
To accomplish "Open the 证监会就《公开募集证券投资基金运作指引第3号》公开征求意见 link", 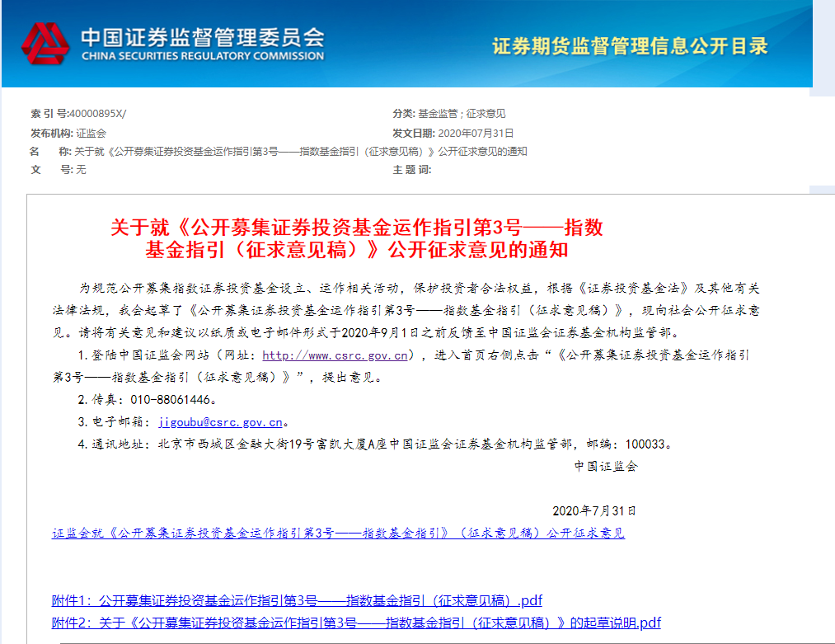I will [338, 533].
